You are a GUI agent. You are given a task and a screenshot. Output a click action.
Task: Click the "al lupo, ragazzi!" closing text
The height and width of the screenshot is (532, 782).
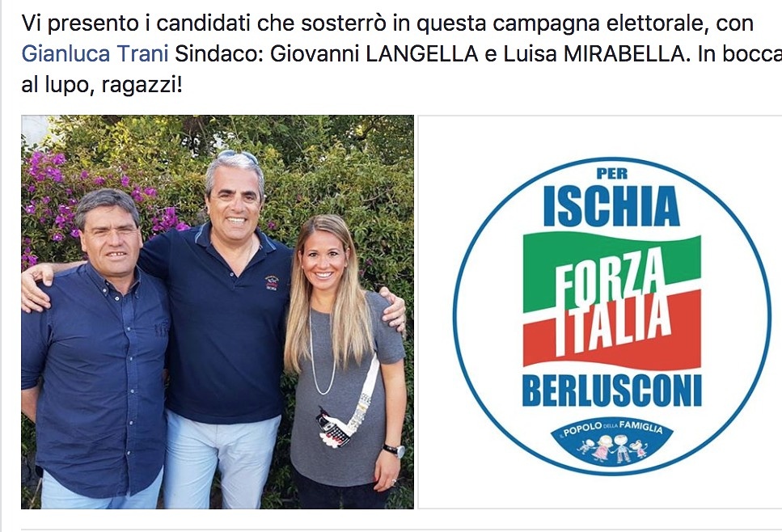(x=102, y=85)
